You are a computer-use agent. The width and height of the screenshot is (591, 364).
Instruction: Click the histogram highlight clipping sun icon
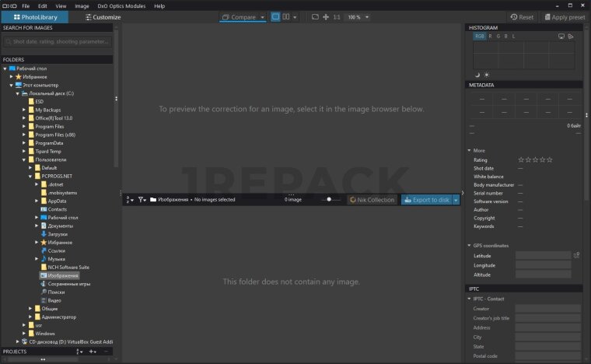(487, 75)
